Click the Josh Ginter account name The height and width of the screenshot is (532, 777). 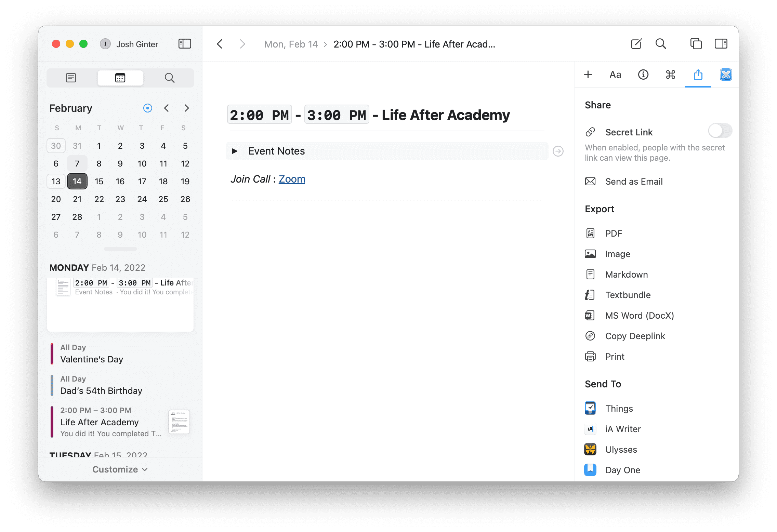coord(137,44)
